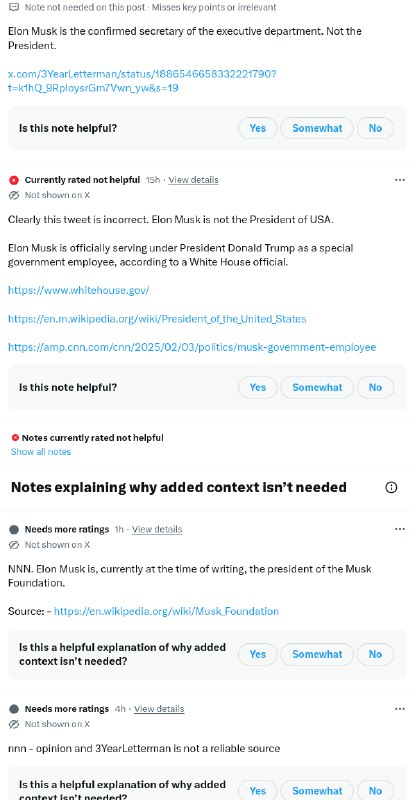Click 'Not shown on X' eye icon under 15h note
This screenshot has height=800, width=415.
tap(14, 195)
